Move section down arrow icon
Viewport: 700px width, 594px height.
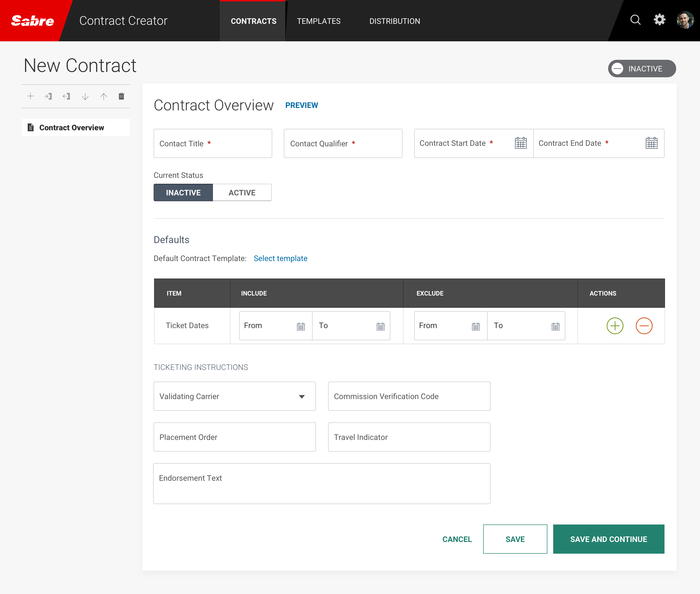point(85,96)
